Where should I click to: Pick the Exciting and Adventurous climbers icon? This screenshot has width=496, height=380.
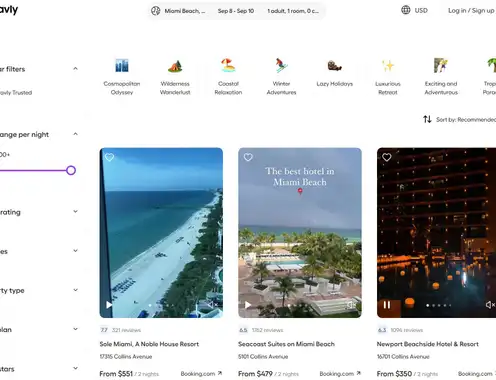(x=441, y=65)
